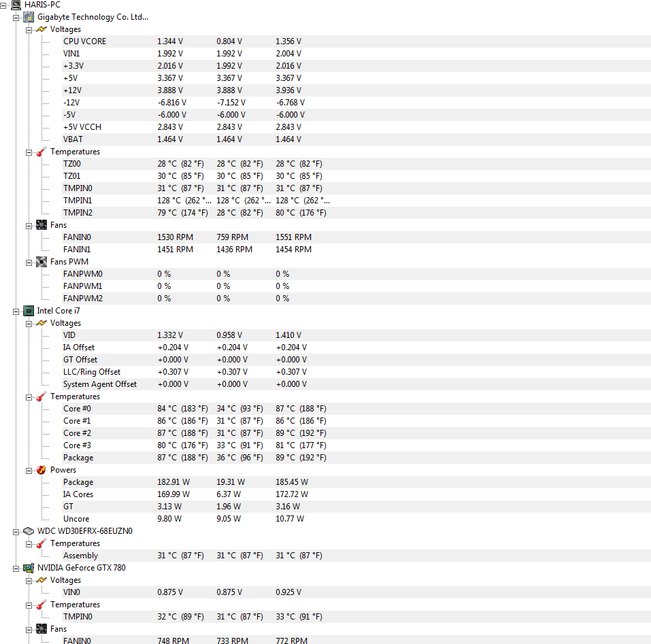Select the FANPWM2 row
The image size is (651, 644).
(356, 299)
